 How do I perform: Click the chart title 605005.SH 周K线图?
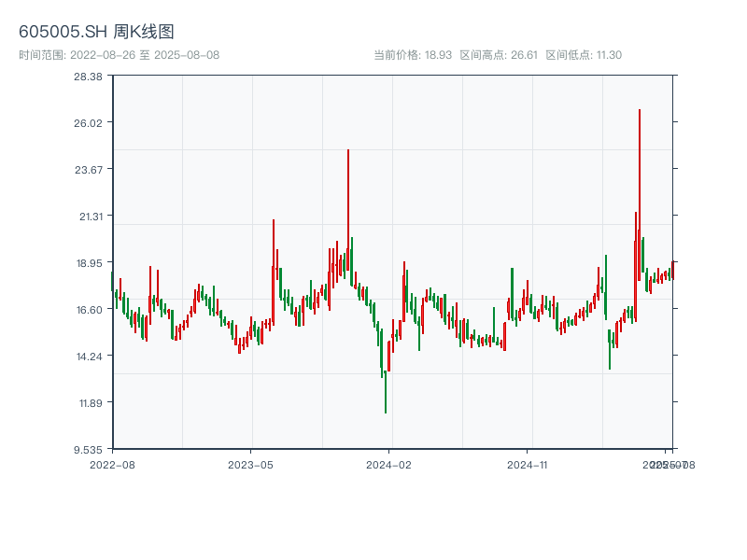(96, 32)
